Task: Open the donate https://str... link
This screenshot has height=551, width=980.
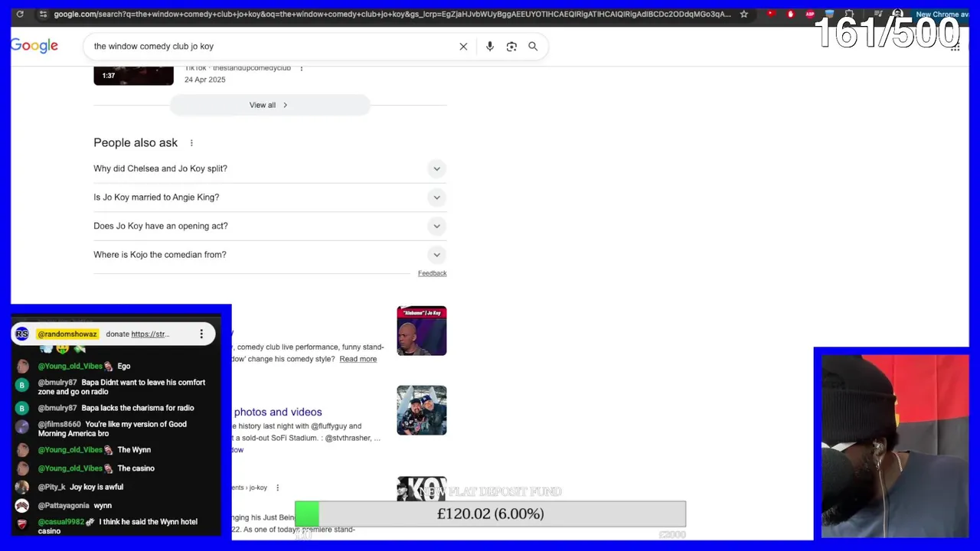Action: click(x=149, y=334)
